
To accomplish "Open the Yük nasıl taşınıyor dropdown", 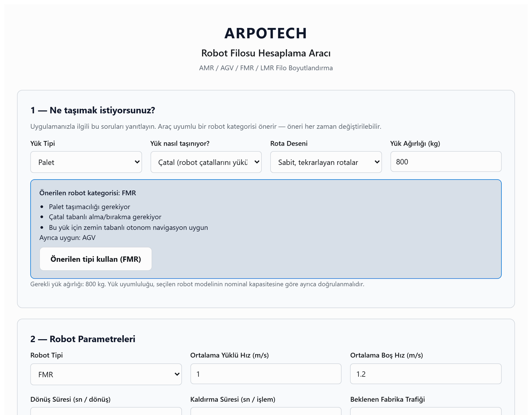I will [x=206, y=162].
